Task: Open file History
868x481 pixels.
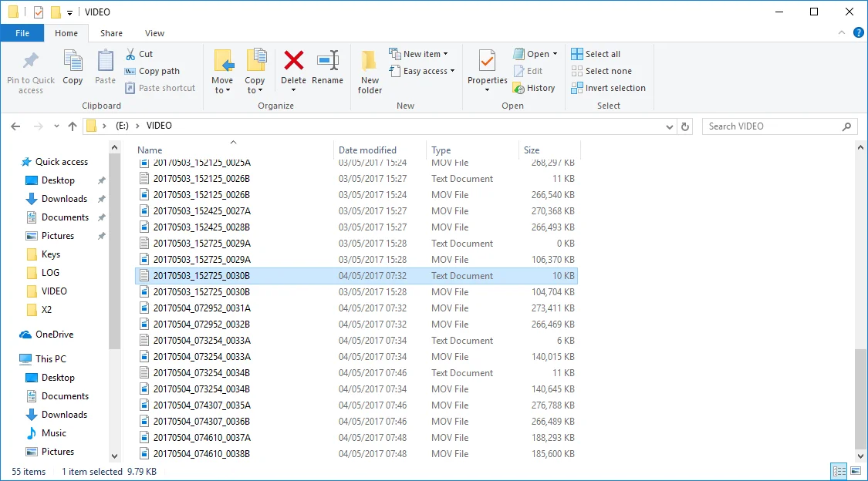Action: [534, 88]
